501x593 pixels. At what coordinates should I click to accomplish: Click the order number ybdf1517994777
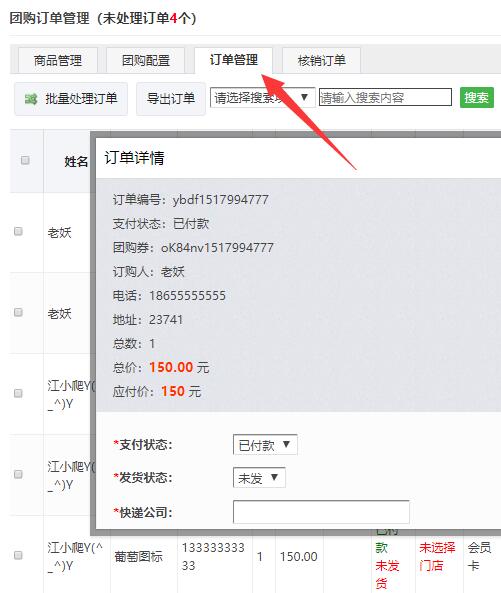point(220,199)
